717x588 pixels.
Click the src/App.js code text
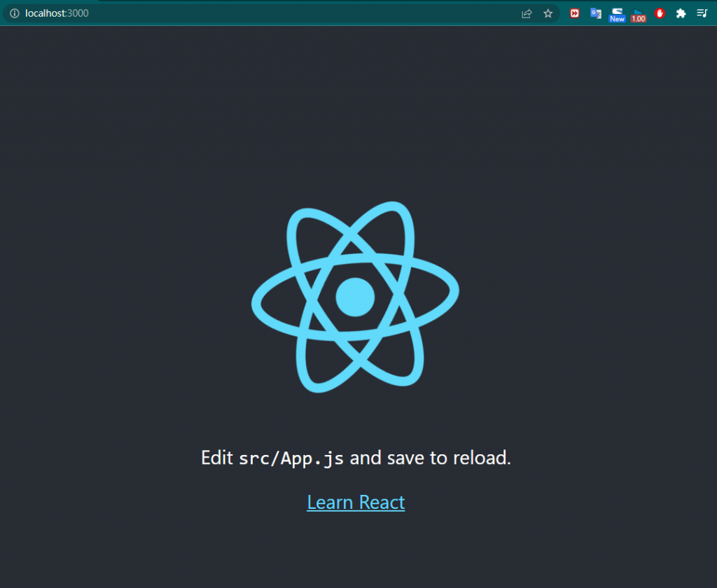point(291,458)
